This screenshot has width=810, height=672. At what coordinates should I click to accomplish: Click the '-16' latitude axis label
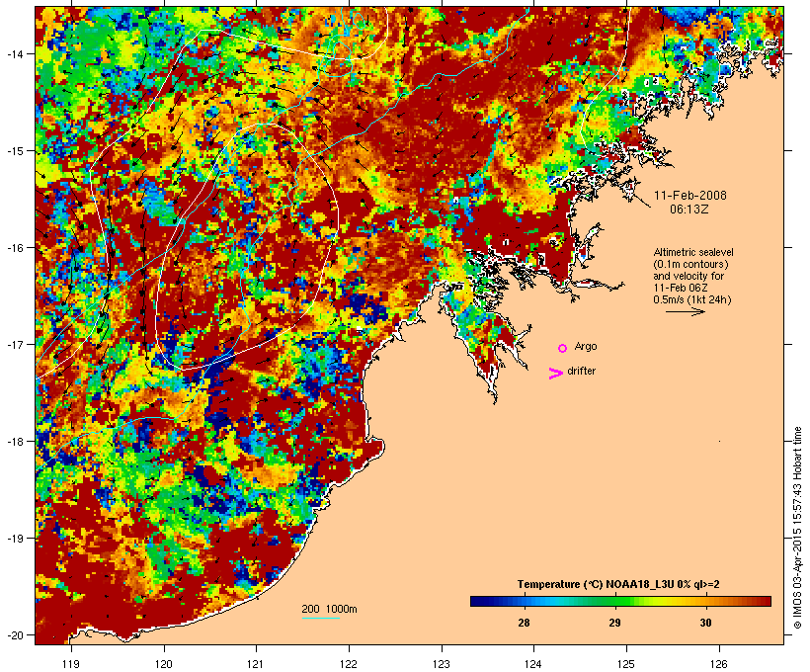pos(13,248)
